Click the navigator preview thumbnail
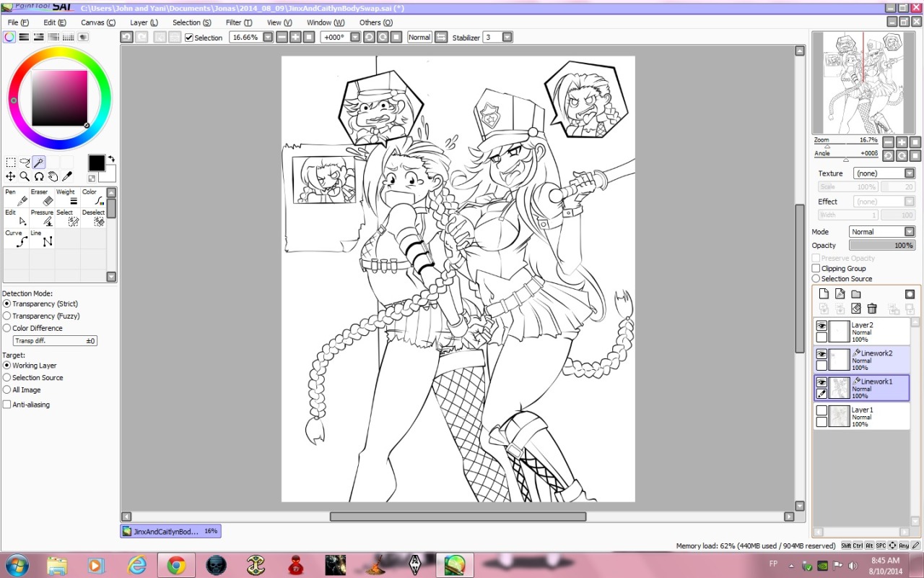Viewport: 924px width, 578px height. pyautogui.click(x=864, y=82)
